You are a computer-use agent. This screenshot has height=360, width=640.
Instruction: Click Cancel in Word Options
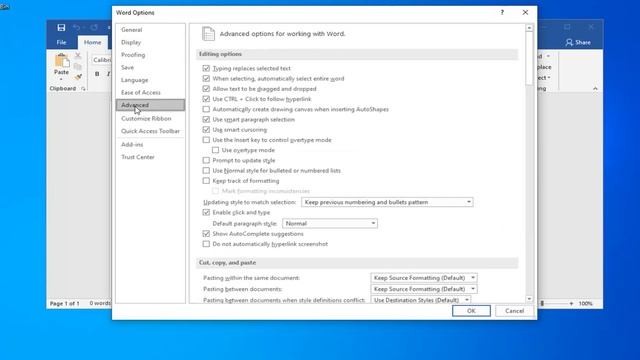(x=514, y=311)
